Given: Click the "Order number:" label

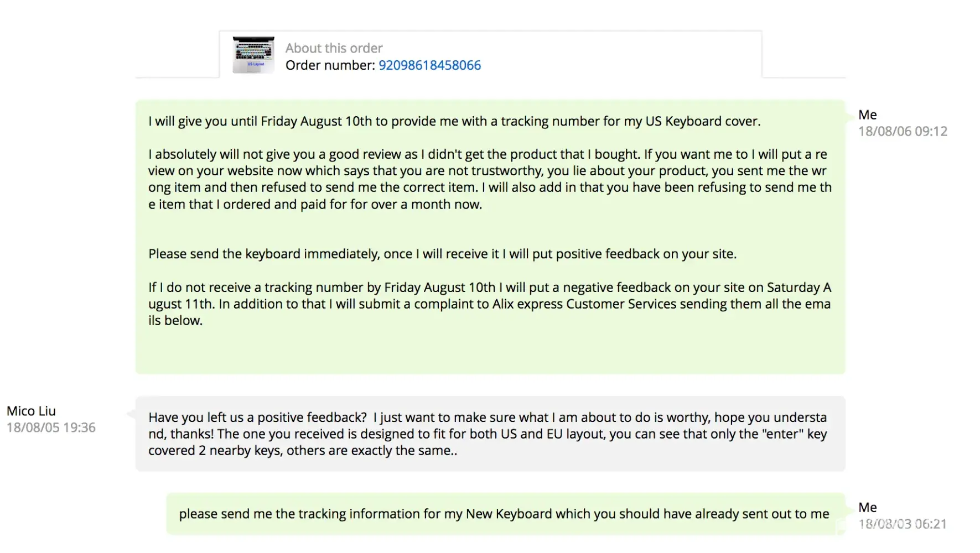Looking at the screenshot, I should [330, 65].
